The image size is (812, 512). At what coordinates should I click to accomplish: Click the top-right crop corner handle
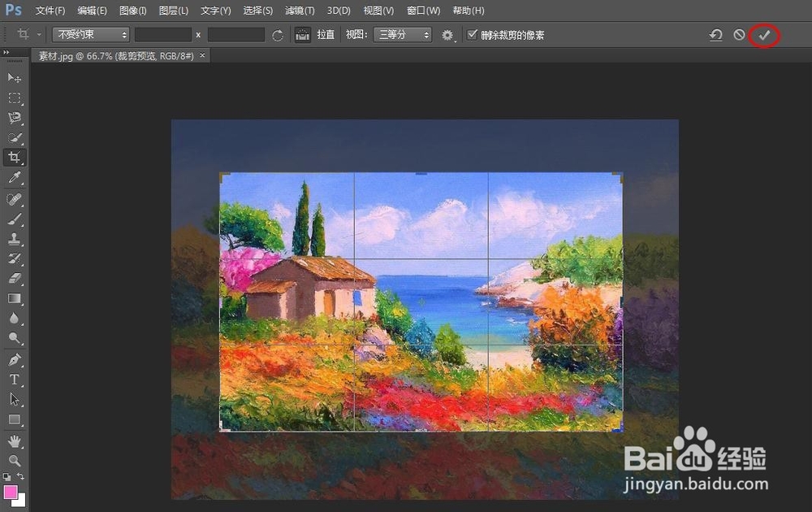click(x=620, y=176)
